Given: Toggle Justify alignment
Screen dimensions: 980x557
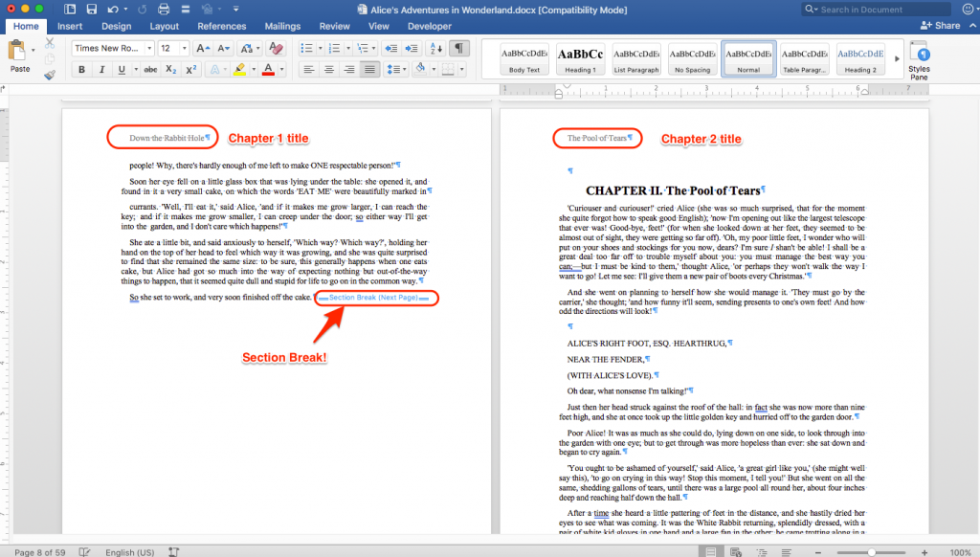Looking at the screenshot, I should click(x=369, y=70).
